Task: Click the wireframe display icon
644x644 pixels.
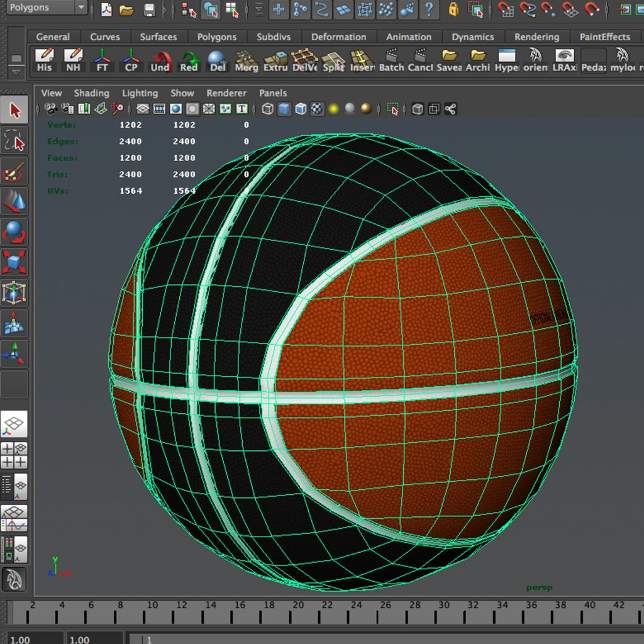Action: [269, 108]
